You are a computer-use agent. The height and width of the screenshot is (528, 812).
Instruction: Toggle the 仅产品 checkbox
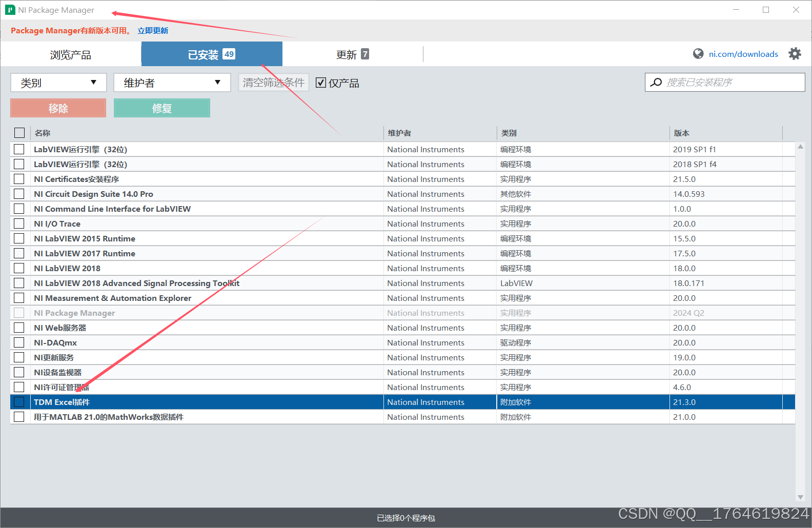[x=321, y=83]
